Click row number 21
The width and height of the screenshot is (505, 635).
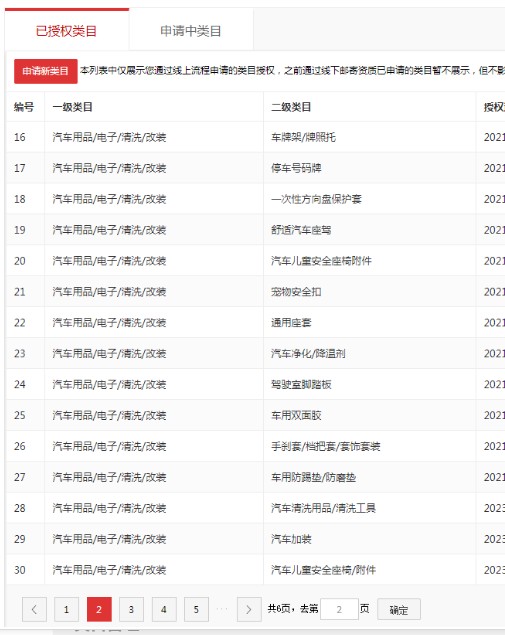20,292
